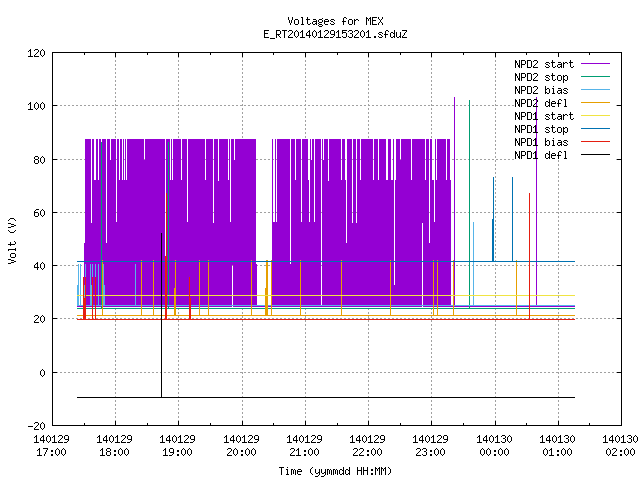The height and width of the screenshot is (480, 640).
Task: Click the green NPD2 stop spike before 00:00
Action: (469, 204)
